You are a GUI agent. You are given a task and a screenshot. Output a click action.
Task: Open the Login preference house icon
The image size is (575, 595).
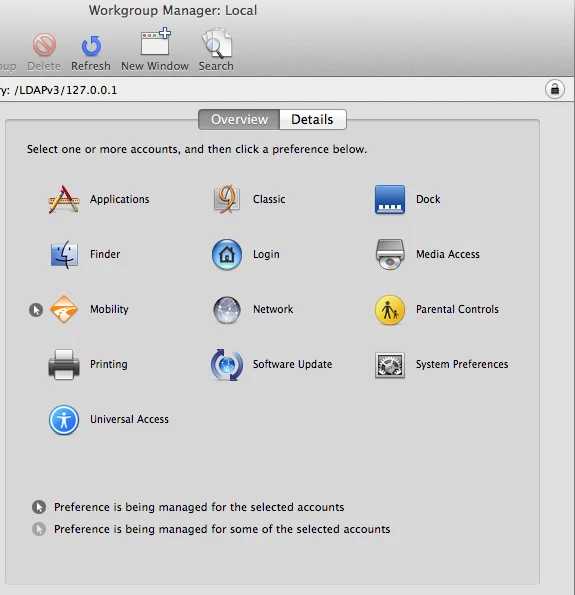(227, 254)
